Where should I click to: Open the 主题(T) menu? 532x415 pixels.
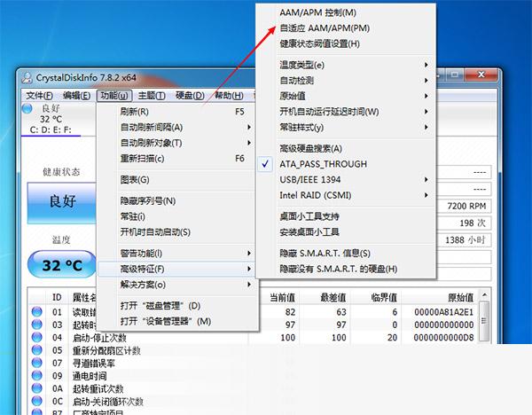click(152, 96)
